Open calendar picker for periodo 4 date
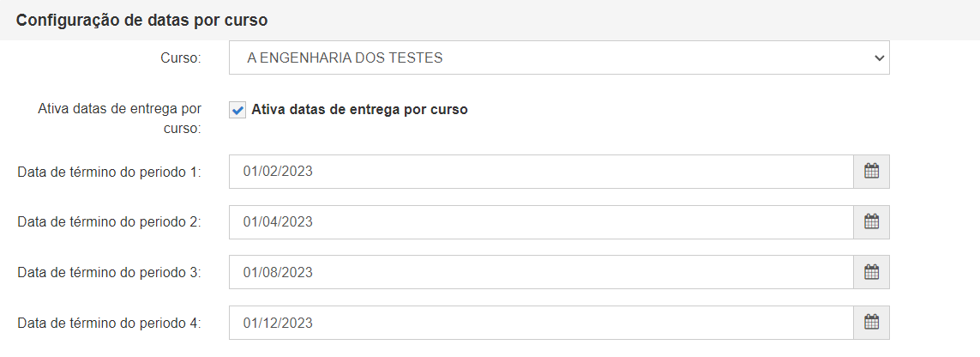This screenshot has height=357, width=980. click(871, 324)
